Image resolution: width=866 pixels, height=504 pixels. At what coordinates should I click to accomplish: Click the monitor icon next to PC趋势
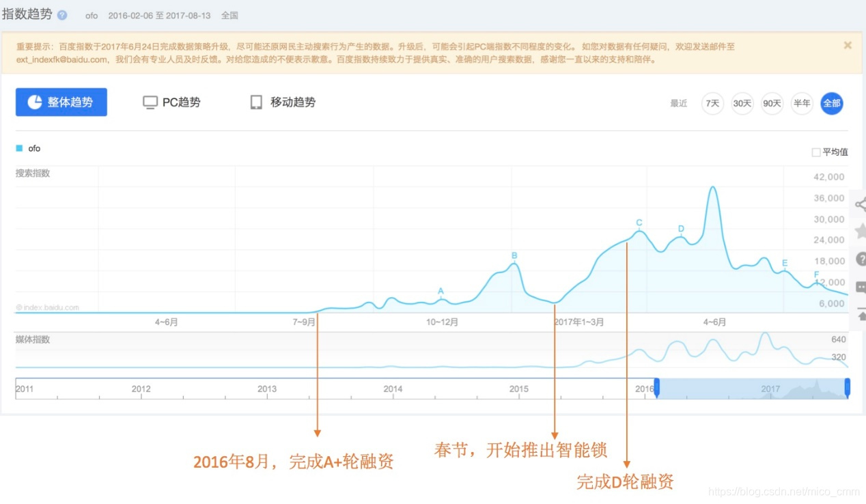[x=150, y=103]
